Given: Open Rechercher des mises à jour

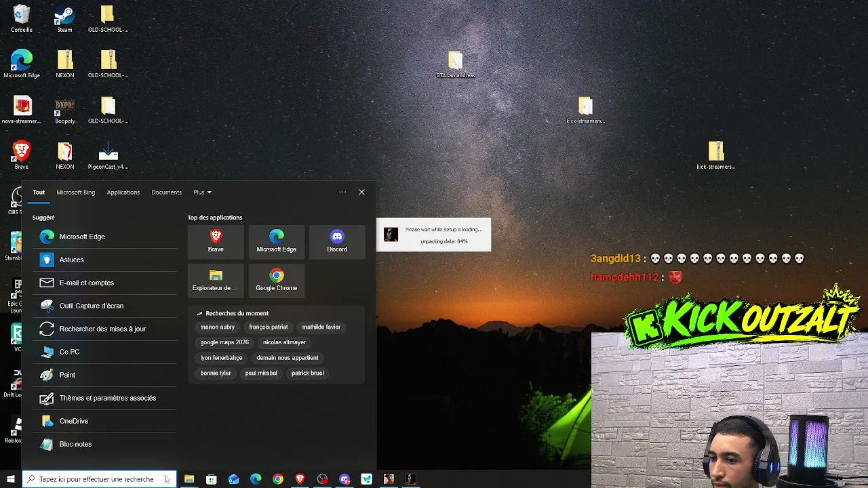Looking at the screenshot, I should 104,329.
